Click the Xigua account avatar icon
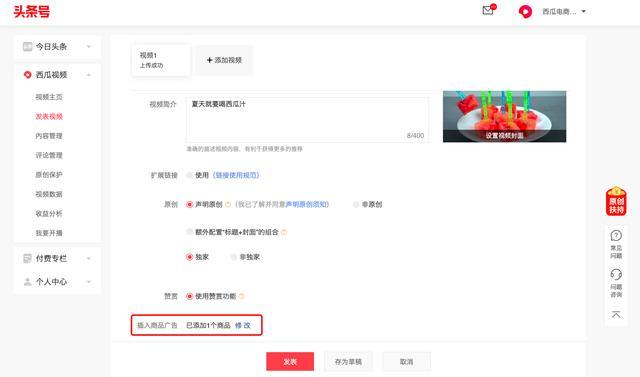 coord(525,11)
